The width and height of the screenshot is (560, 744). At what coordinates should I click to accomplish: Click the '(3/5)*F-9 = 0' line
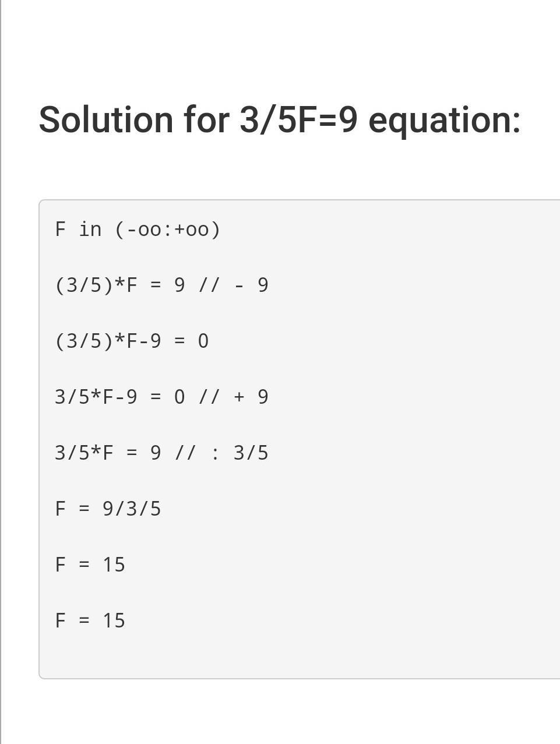pyautogui.click(x=132, y=341)
